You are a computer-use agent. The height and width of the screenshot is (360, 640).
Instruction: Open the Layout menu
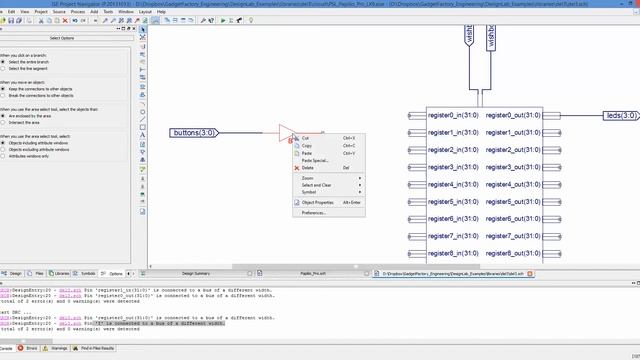[145, 12]
